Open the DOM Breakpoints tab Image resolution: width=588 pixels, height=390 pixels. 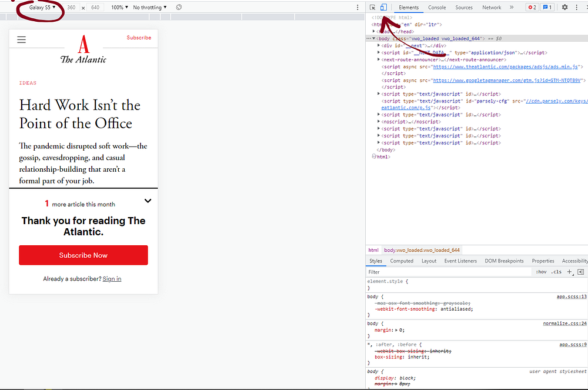coord(504,261)
